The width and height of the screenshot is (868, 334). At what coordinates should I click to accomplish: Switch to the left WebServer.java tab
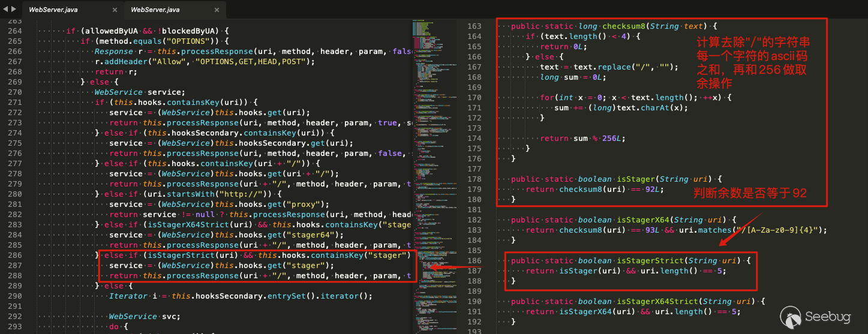click(x=53, y=10)
